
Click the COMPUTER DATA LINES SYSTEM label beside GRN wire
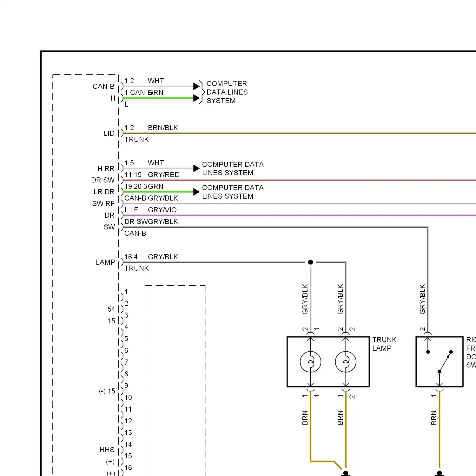point(233,192)
